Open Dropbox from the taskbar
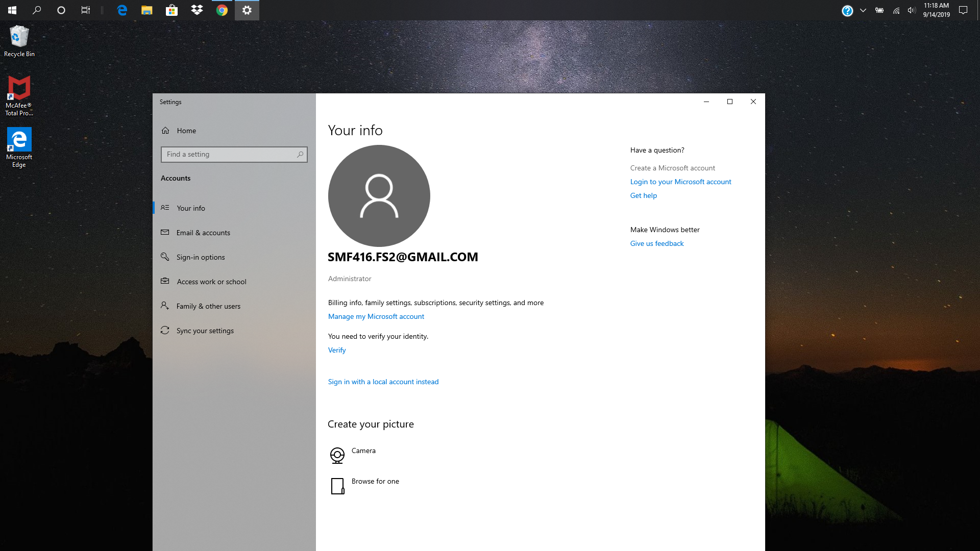 [x=197, y=10]
